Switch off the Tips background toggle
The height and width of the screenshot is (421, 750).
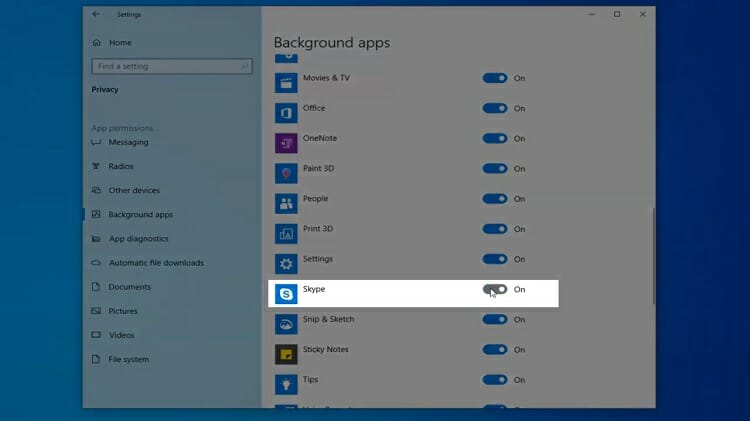coord(495,379)
